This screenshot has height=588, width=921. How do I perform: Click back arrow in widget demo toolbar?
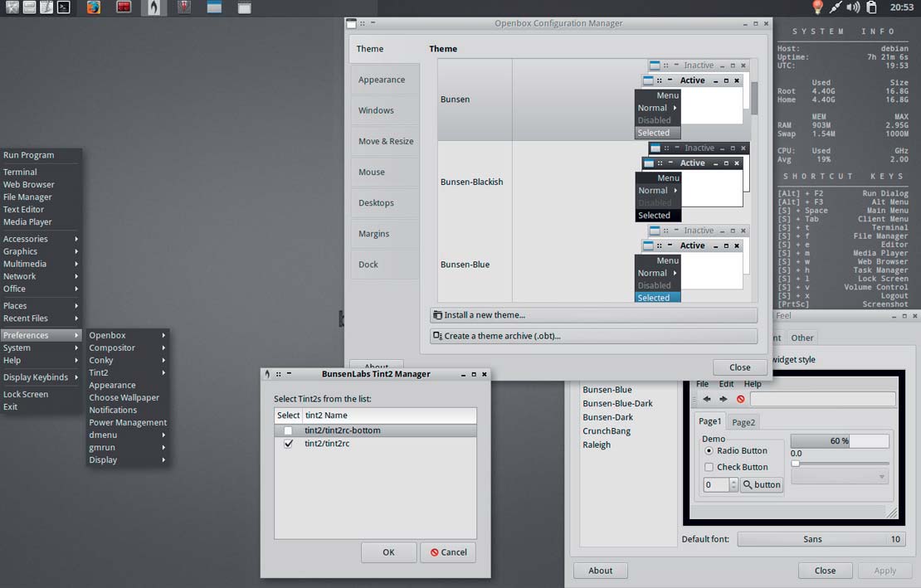[707, 399]
